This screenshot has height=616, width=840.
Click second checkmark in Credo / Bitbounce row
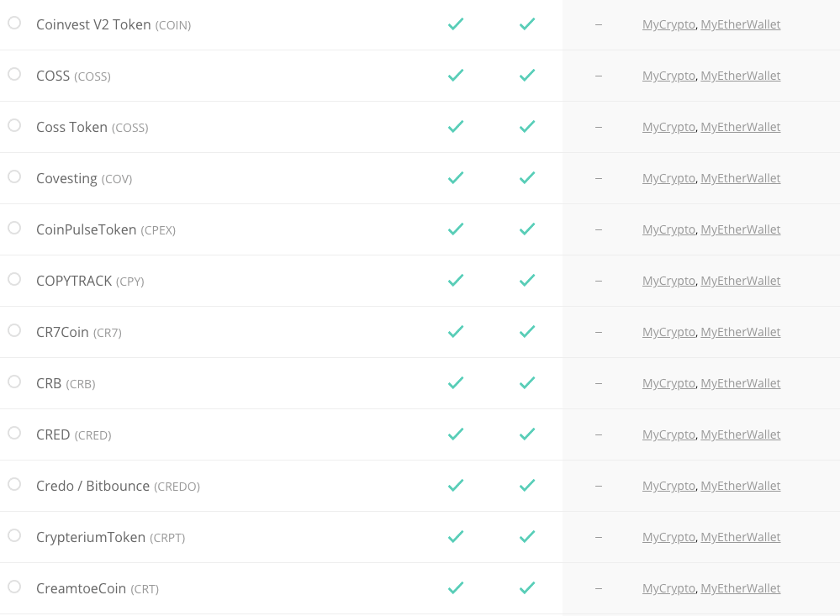(x=527, y=486)
